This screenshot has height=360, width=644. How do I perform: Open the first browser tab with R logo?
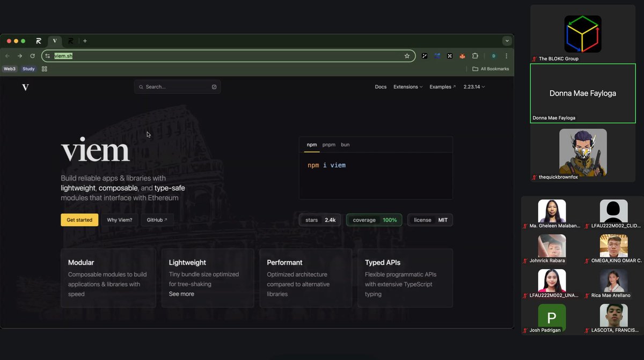(39, 41)
